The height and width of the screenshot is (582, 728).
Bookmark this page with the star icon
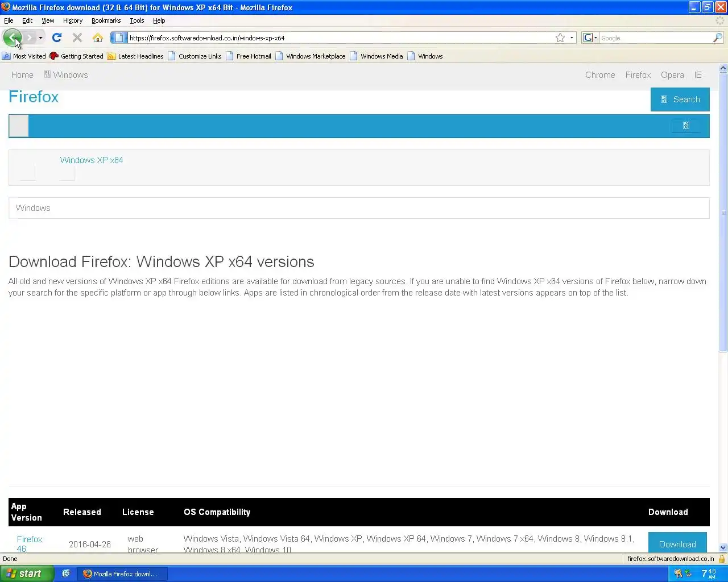(560, 38)
